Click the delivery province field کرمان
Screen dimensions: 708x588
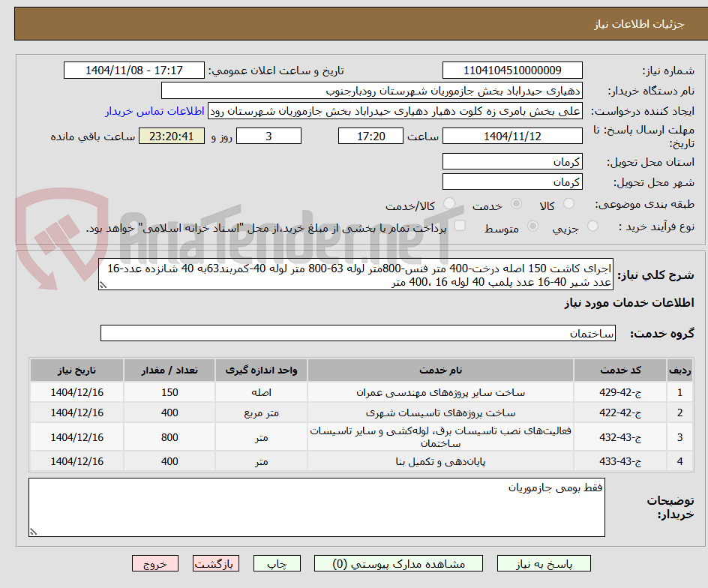[512, 162]
